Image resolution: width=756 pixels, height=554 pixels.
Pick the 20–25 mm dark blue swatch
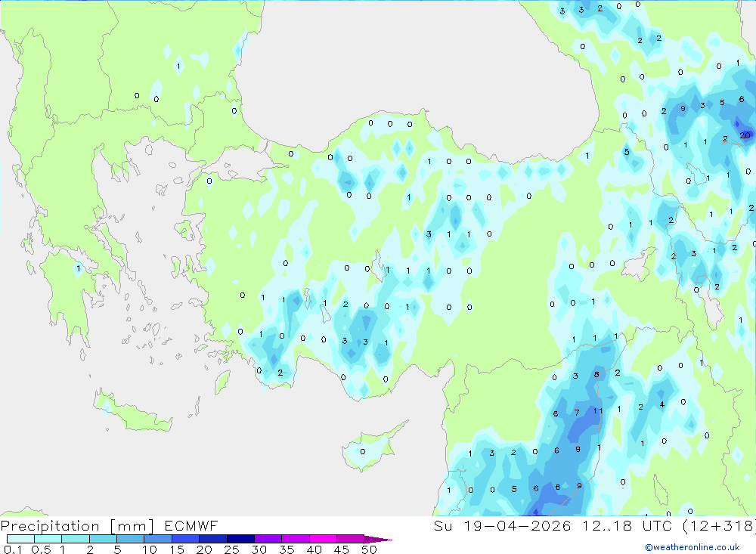213,539
